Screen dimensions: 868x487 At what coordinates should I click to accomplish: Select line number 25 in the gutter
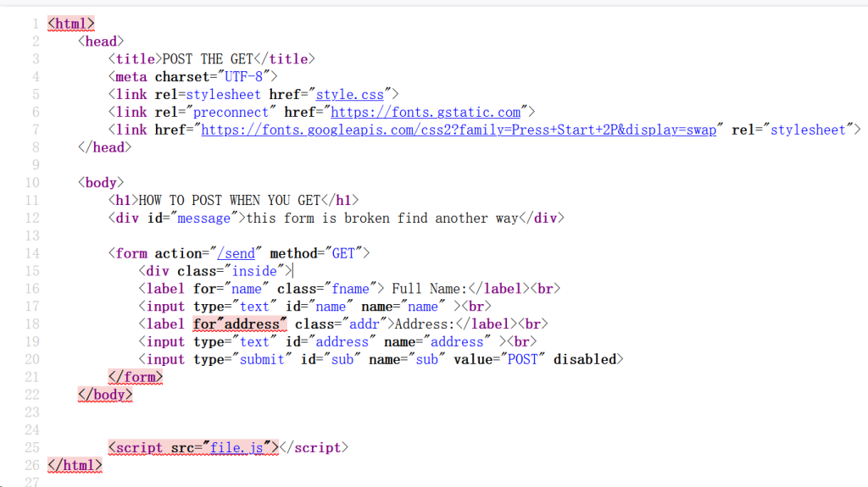32,447
